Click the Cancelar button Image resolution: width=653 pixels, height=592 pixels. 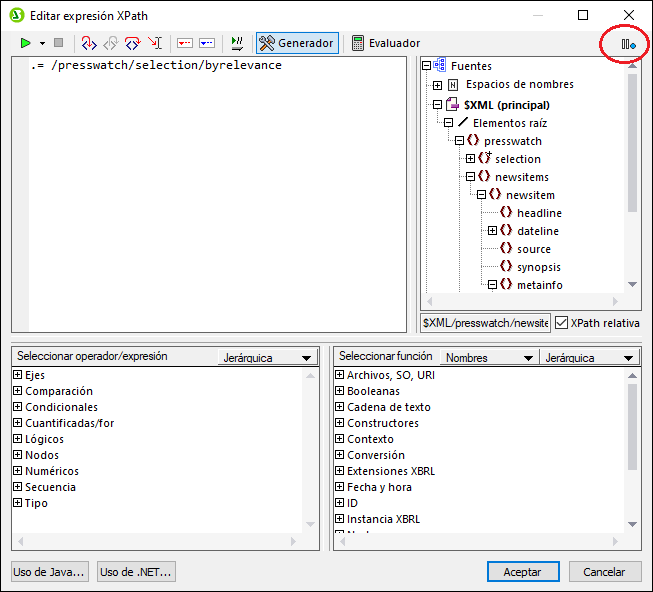pyautogui.click(x=605, y=571)
